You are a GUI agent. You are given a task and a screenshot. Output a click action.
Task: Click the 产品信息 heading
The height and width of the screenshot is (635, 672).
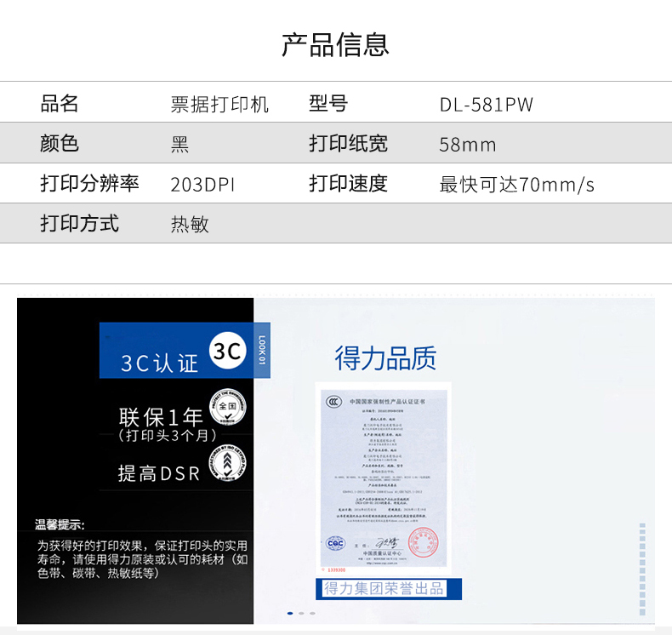[335, 45]
